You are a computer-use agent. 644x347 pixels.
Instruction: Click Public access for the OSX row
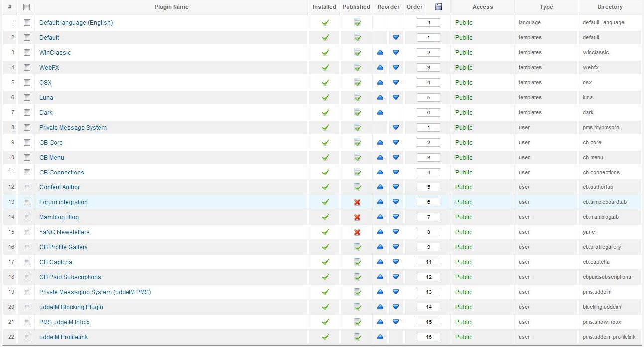(x=464, y=83)
